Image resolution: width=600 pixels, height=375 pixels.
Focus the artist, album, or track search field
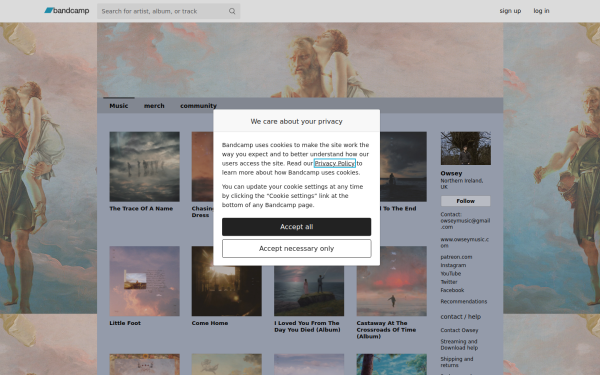click(x=168, y=11)
